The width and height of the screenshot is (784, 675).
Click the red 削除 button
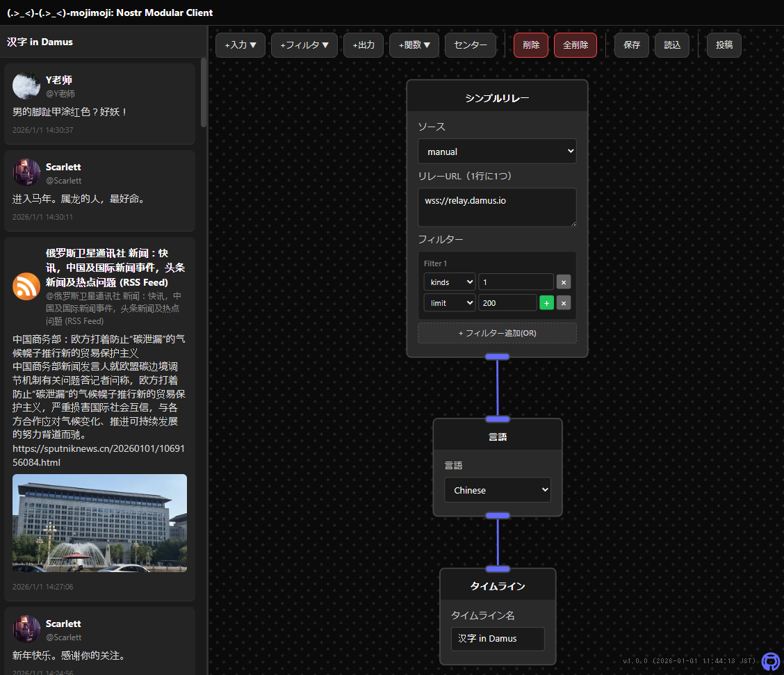(531, 45)
